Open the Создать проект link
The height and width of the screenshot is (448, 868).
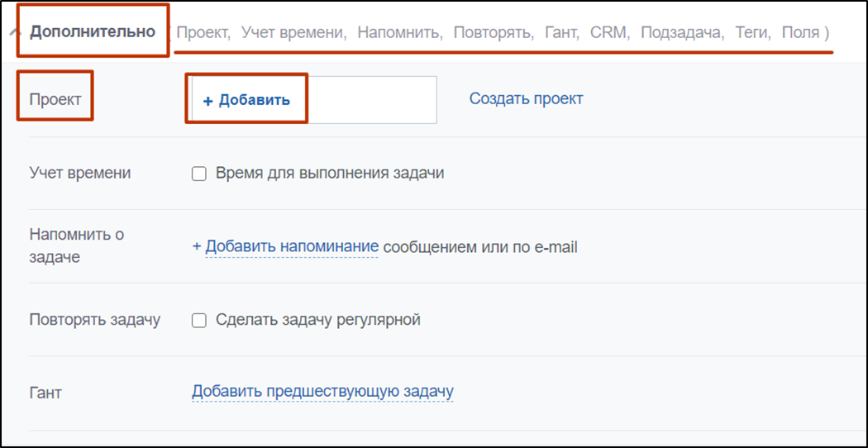pos(526,99)
